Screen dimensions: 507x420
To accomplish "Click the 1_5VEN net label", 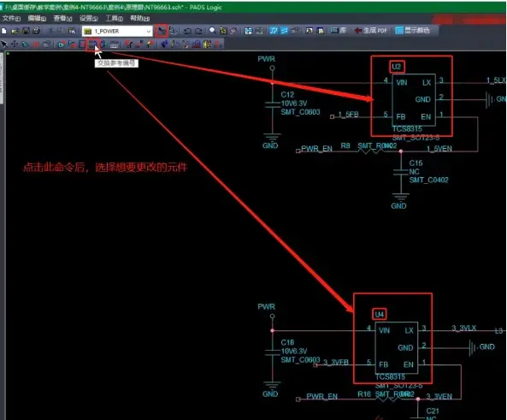I will tap(439, 149).
